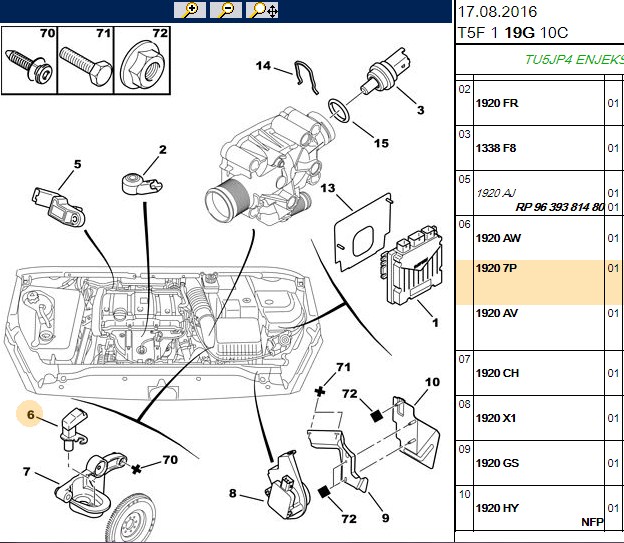Image resolution: width=624 pixels, height=543 pixels.
Task: Click part number 1920 HY
Action: (x=497, y=508)
